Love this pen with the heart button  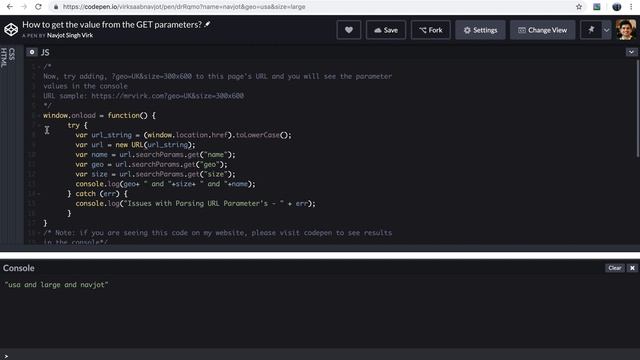(x=349, y=30)
